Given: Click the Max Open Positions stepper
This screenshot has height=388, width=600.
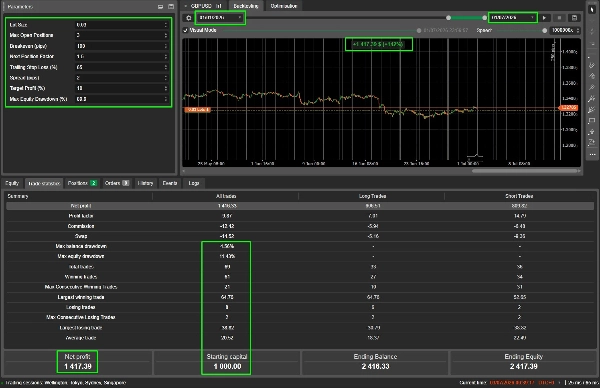Looking at the screenshot, I should [166, 35].
